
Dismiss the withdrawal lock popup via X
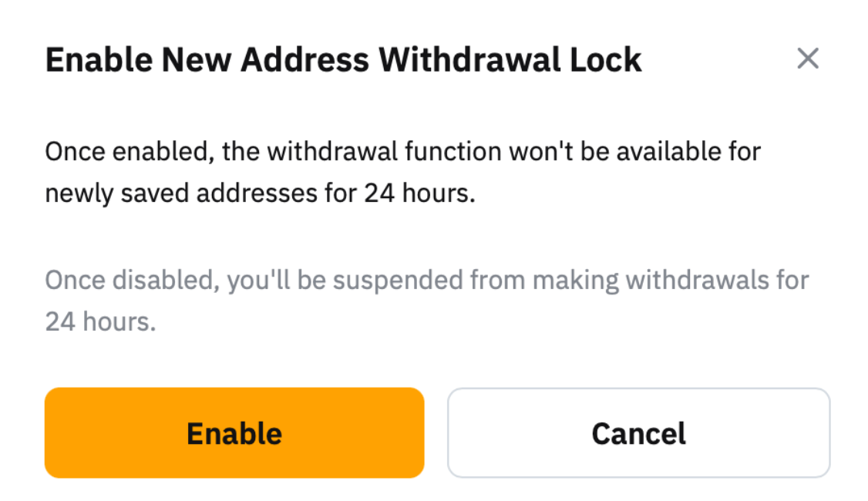click(x=807, y=59)
